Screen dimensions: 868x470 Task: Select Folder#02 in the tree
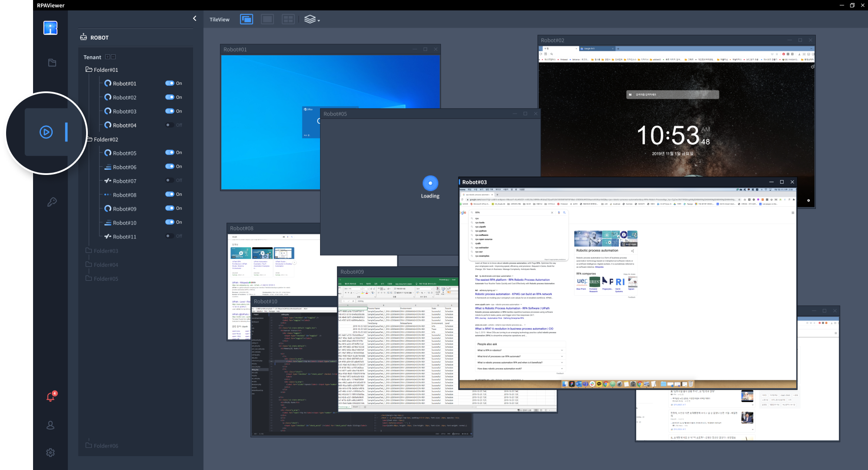point(106,140)
